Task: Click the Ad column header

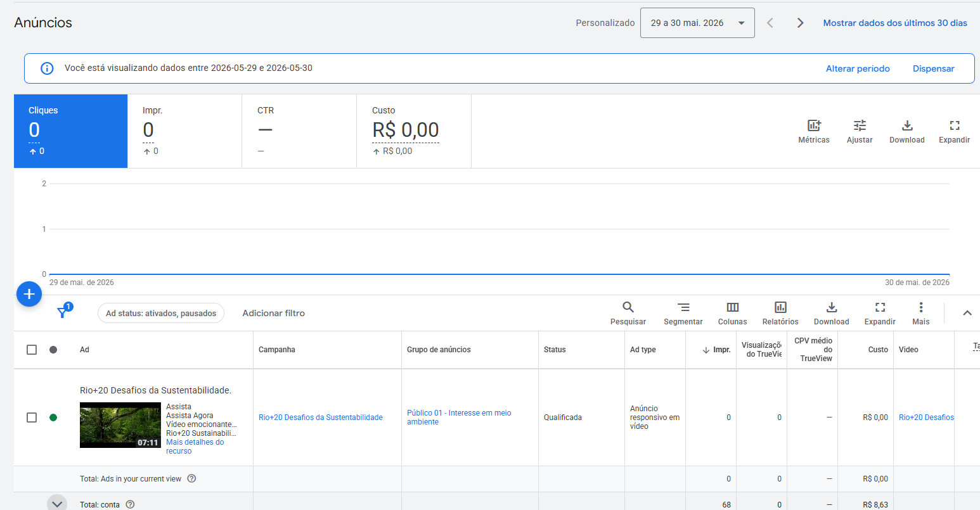Action: (84, 350)
